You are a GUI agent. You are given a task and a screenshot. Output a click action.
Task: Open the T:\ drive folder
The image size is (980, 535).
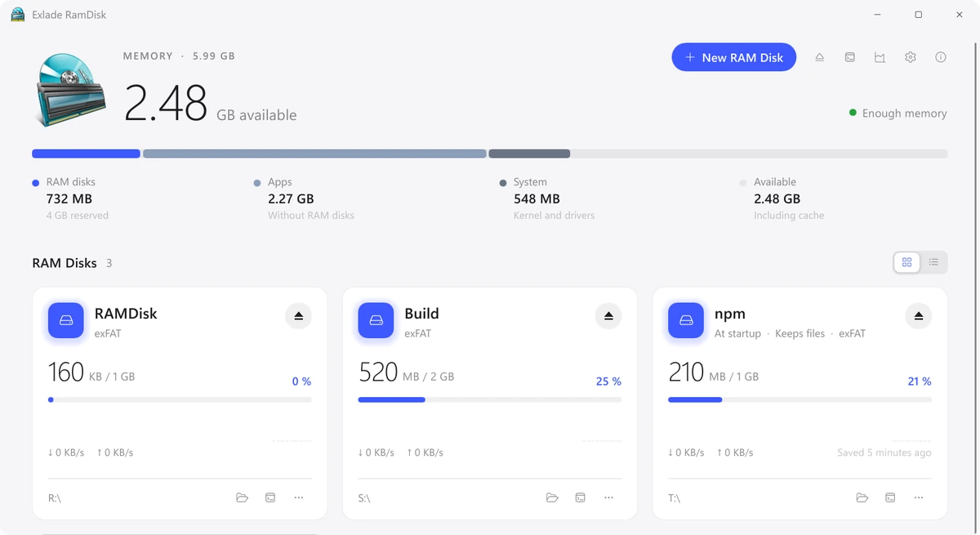pyautogui.click(x=862, y=497)
